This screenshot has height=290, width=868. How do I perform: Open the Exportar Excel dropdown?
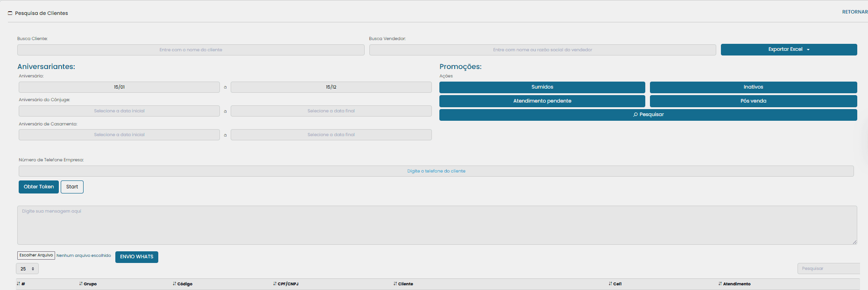tap(789, 49)
